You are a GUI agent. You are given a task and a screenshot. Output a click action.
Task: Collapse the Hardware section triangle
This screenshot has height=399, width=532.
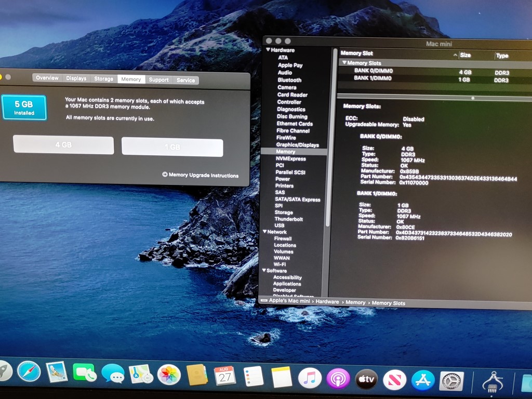coord(268,50)
